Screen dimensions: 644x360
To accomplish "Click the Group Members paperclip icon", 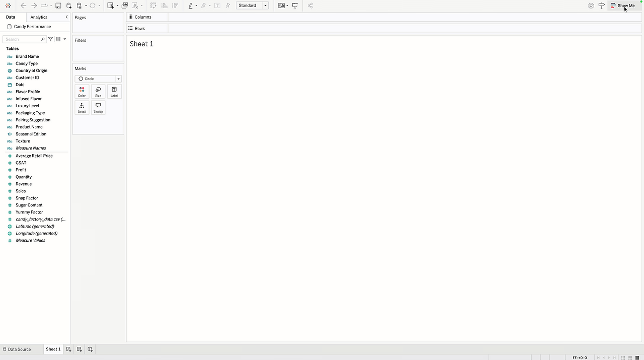I will pos(203,6).
